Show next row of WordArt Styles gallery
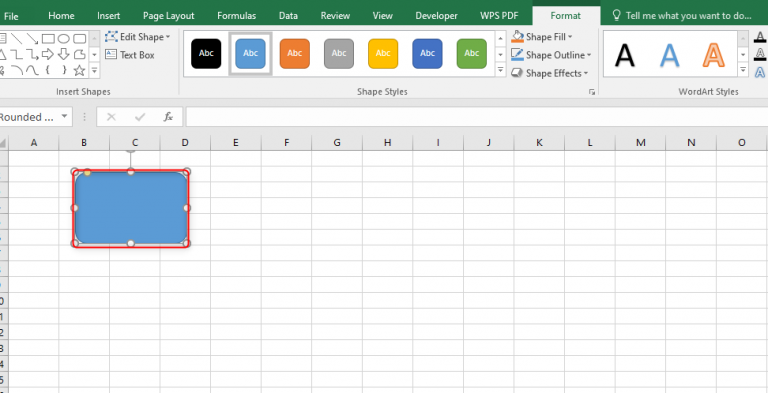 743,54
